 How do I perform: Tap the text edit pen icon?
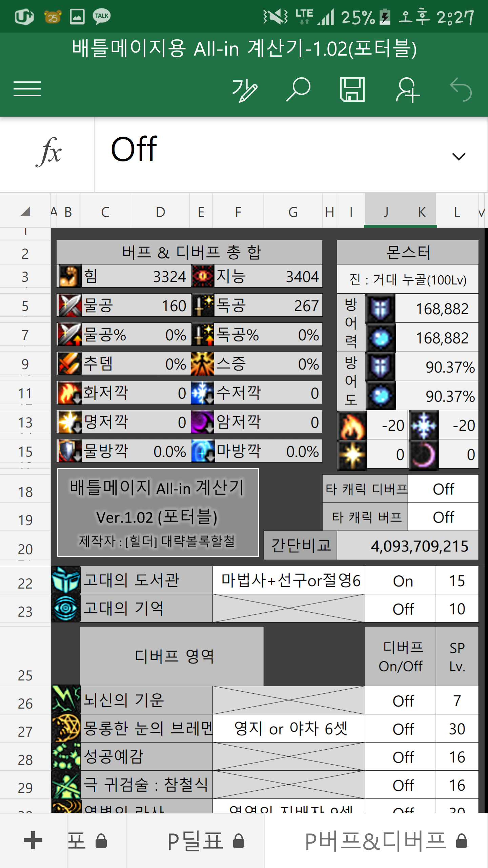(x=245, y=90)
